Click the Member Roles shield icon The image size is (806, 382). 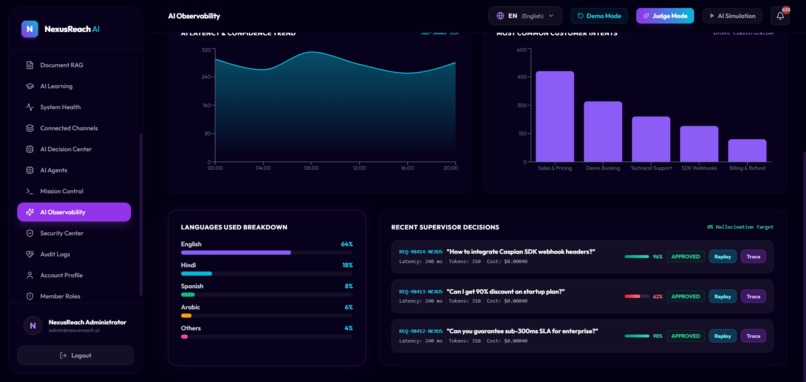click(30, 296)
